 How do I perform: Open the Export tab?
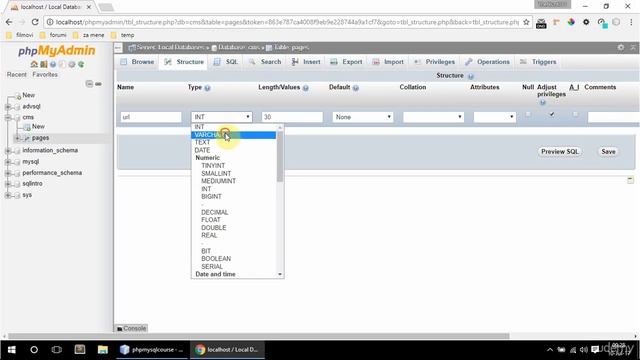point(347,62)
